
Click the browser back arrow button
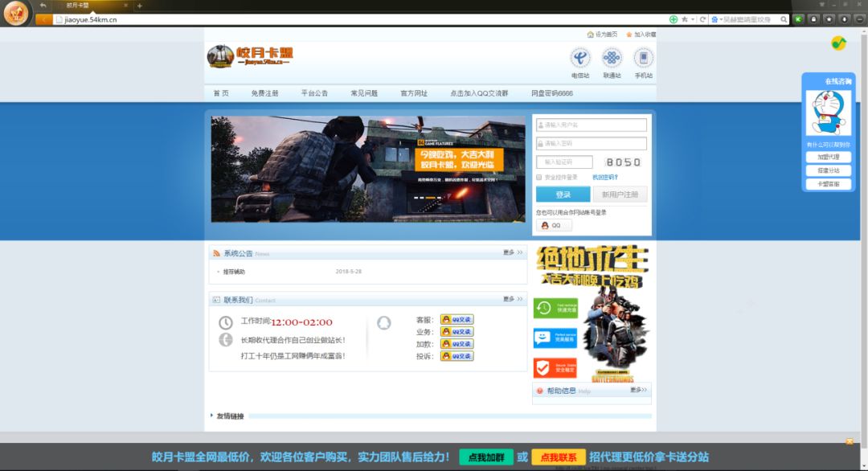[x=43, y=19]
